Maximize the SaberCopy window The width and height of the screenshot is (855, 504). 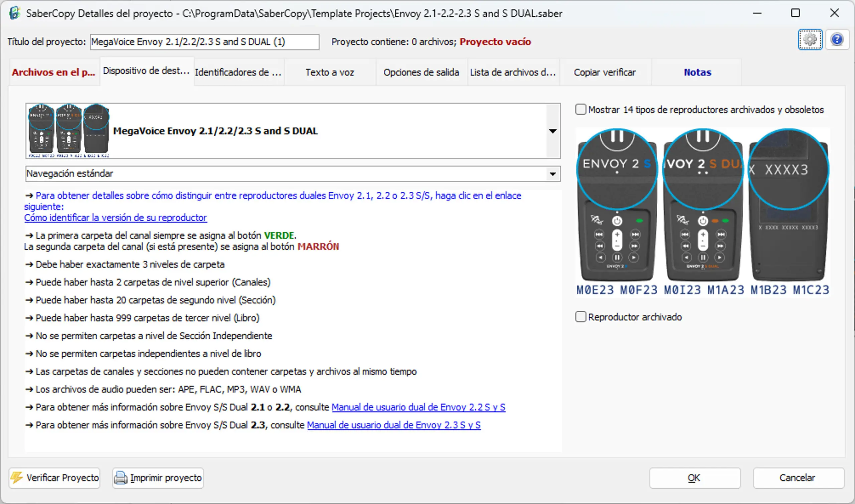pos(796,13)
